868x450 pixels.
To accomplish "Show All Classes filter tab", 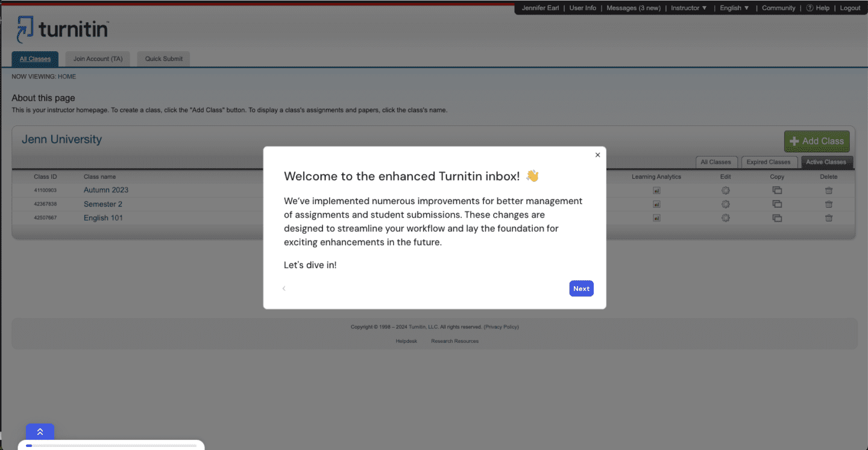I will tap(715, 162).
